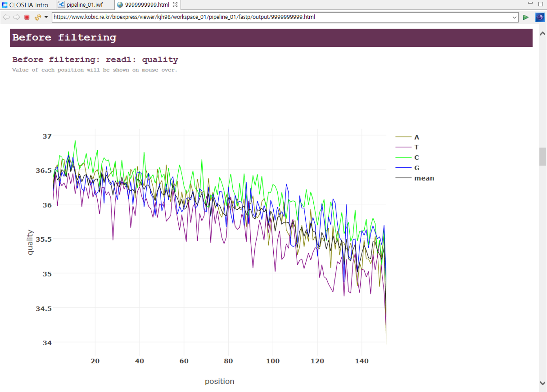This screenshot has width=547, height=392.
Task: Click the red stop loading icon
Action: click(27, 17)
